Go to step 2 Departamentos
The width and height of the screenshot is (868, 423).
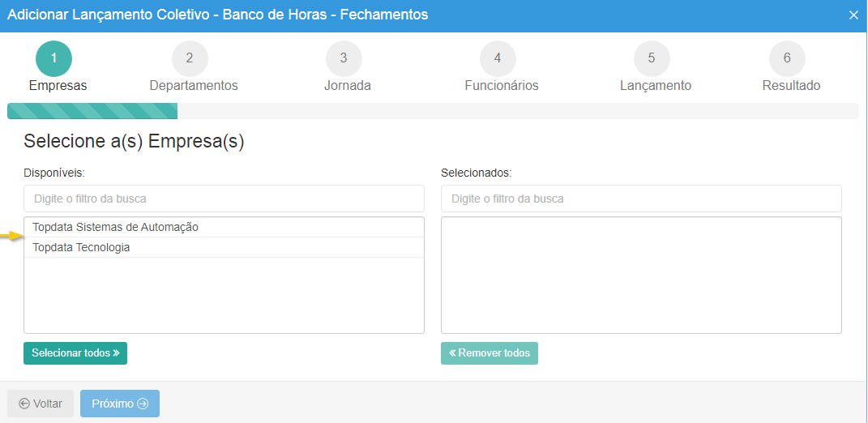pyautogui.click(x=190, y=58)
